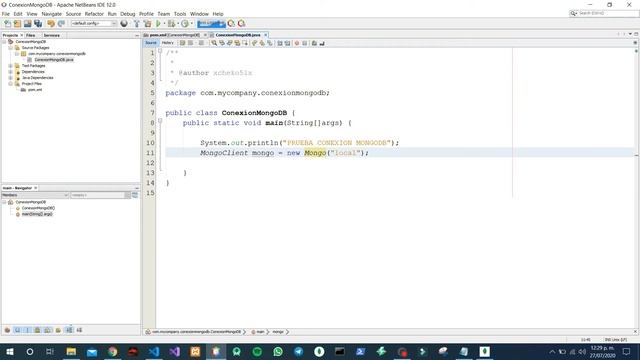Click the Clean and Build icon
The width and height of the screenshot is (640, 360).
click(147, 24)
